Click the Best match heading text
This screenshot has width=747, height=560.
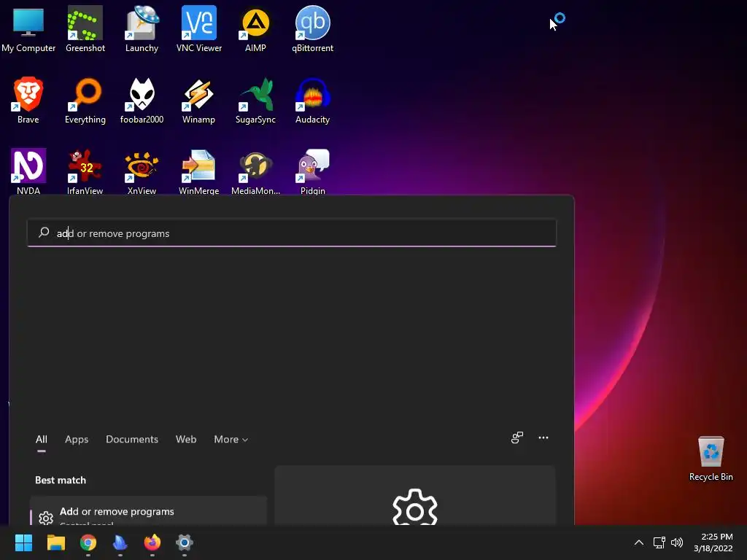(x=61, y=480)
